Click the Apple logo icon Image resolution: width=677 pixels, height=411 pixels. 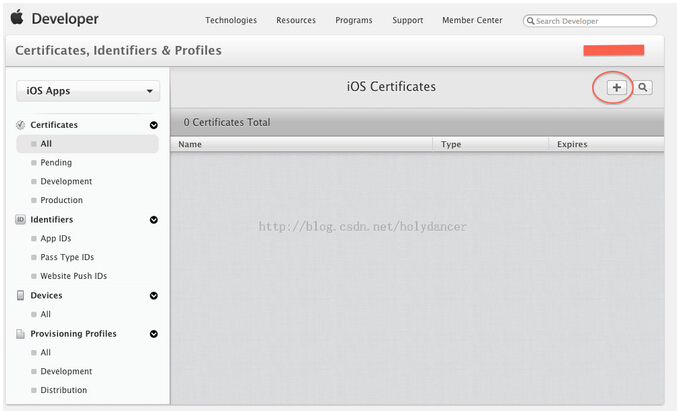click(x=17, y=18)
